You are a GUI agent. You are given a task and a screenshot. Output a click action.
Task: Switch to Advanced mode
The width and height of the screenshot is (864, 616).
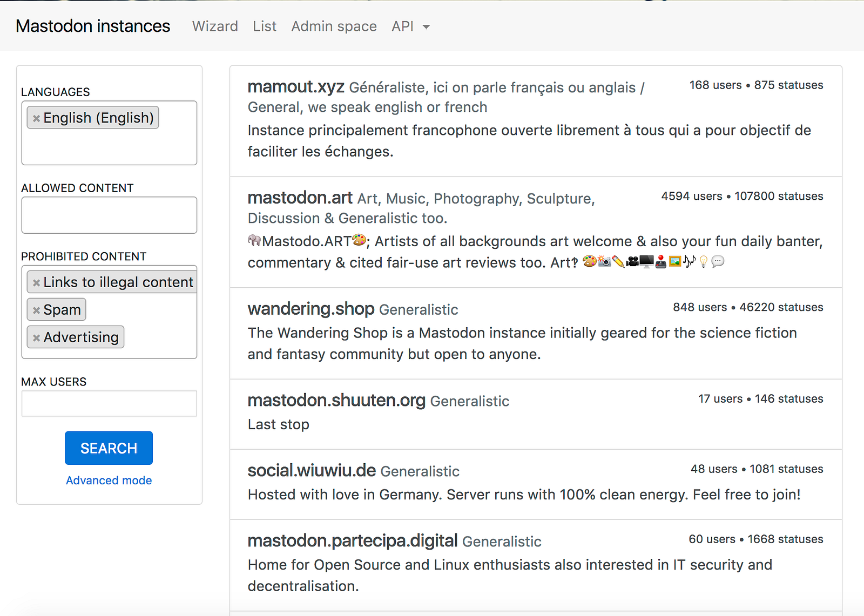coord(109,480)
